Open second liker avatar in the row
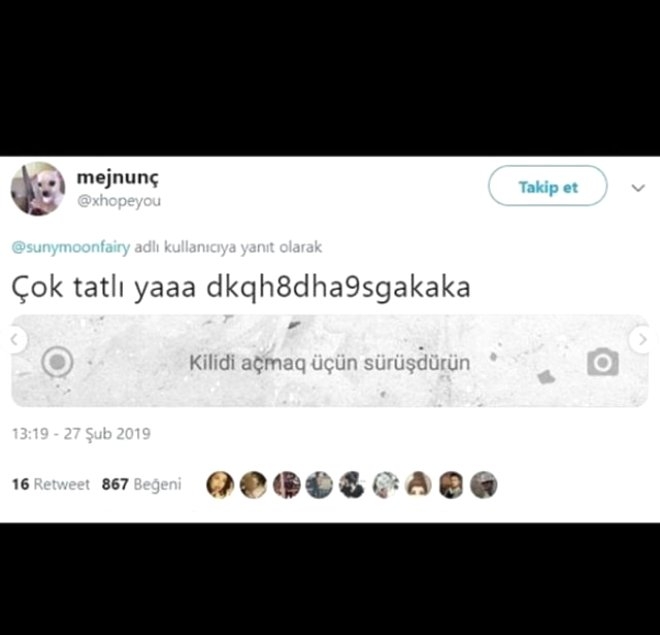 click(253, 485)
